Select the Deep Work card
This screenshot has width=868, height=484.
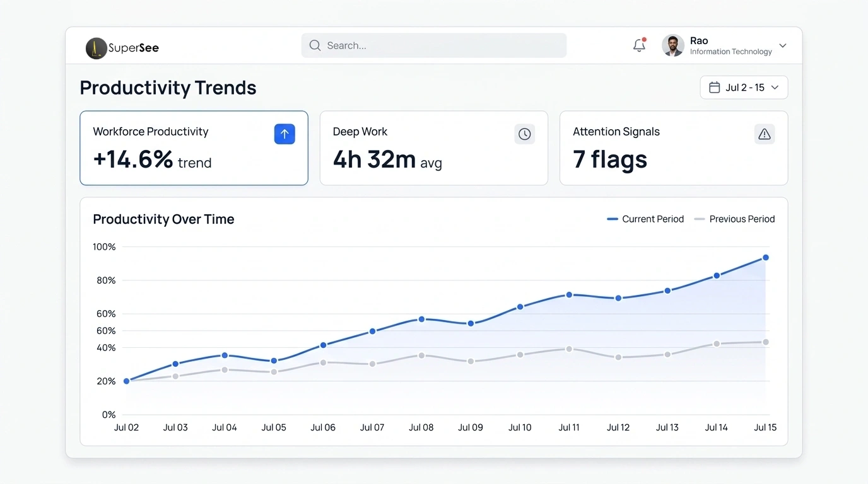point(434,148)
